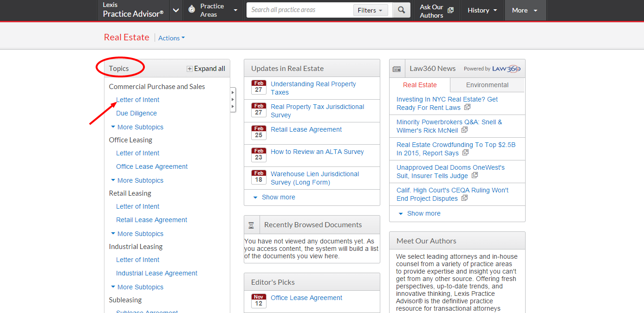644x313 pixels.
Task: Open the search Filters dropdown
Action: click(371, 10)
